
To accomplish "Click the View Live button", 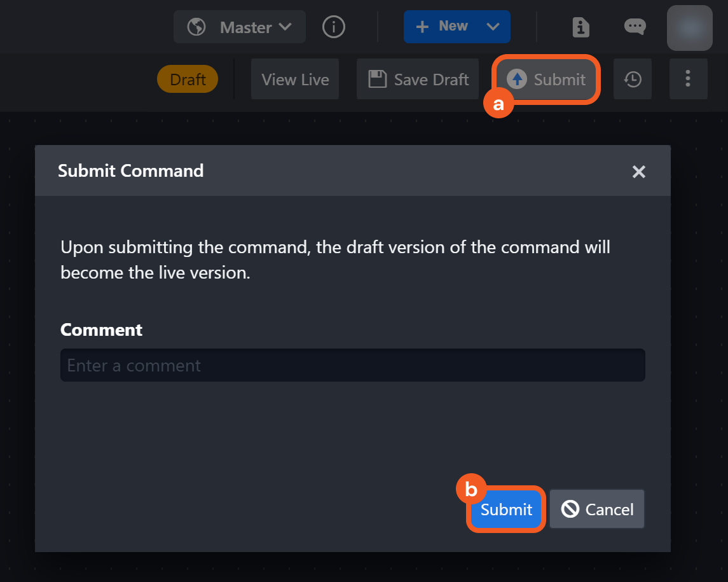I will 295,80.
